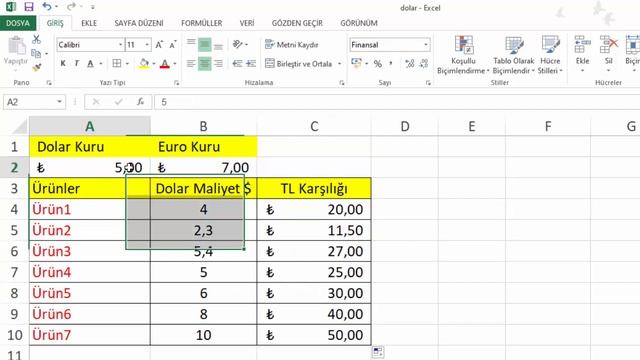Viewport: 640px width, 360px height.
Task: Switch to the FORMÜLLER tab
Action: tap(202, 23)
